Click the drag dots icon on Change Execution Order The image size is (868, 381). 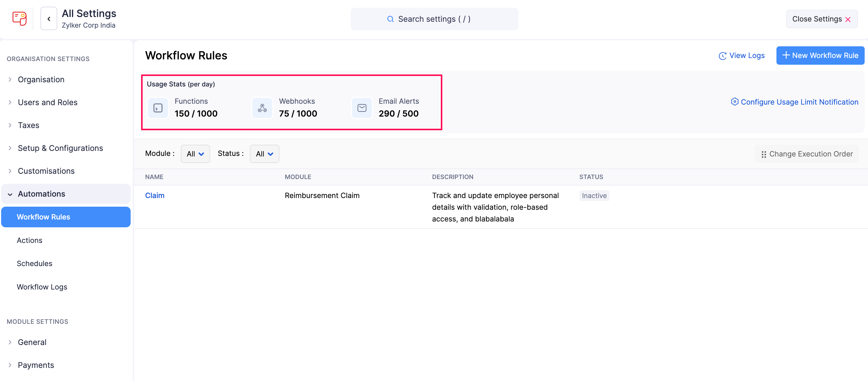[x=764, y=154]
